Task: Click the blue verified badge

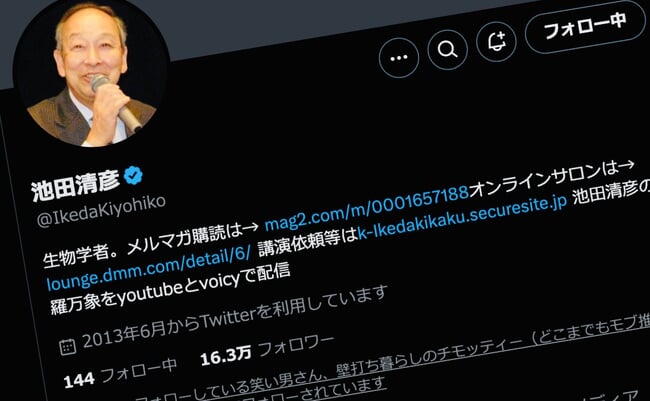Action: click(133, 176)
